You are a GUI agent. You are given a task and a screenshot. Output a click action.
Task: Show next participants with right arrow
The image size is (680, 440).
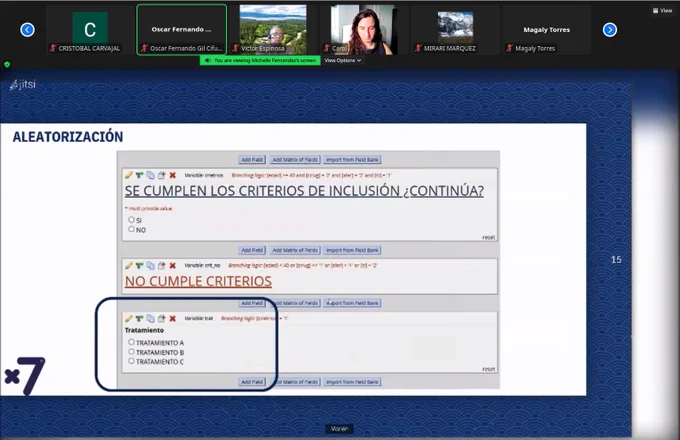click(x=610, y=29)
